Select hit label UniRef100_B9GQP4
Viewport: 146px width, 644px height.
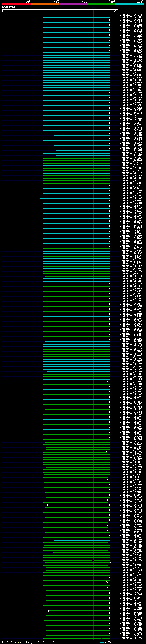[131, 78]
